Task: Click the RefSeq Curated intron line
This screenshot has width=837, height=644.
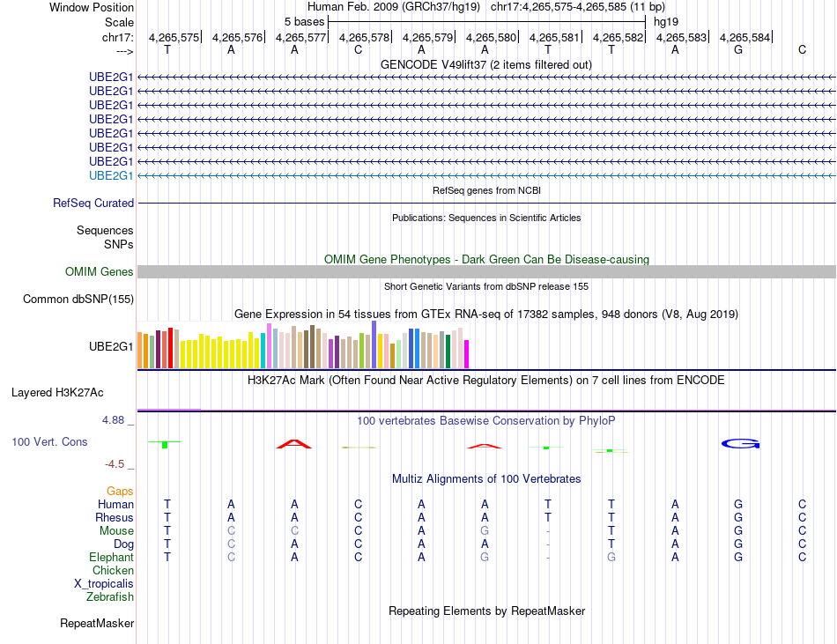Action: coord(486,203)
